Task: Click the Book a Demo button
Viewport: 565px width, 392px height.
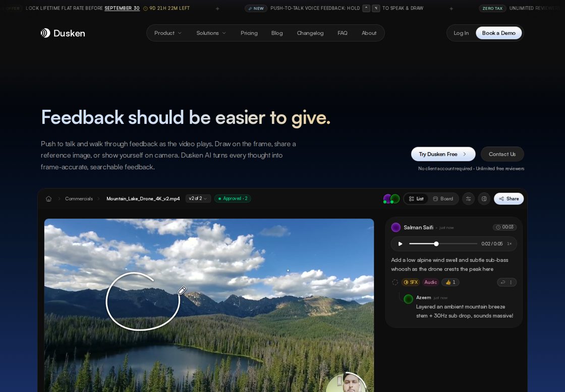Action: pyautogui.click(x=499, y=33)
